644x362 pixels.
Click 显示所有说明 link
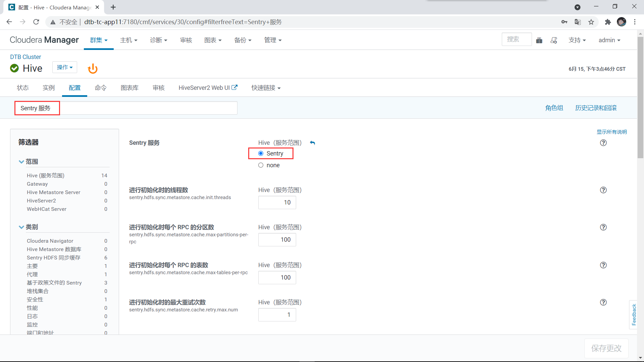611,132
